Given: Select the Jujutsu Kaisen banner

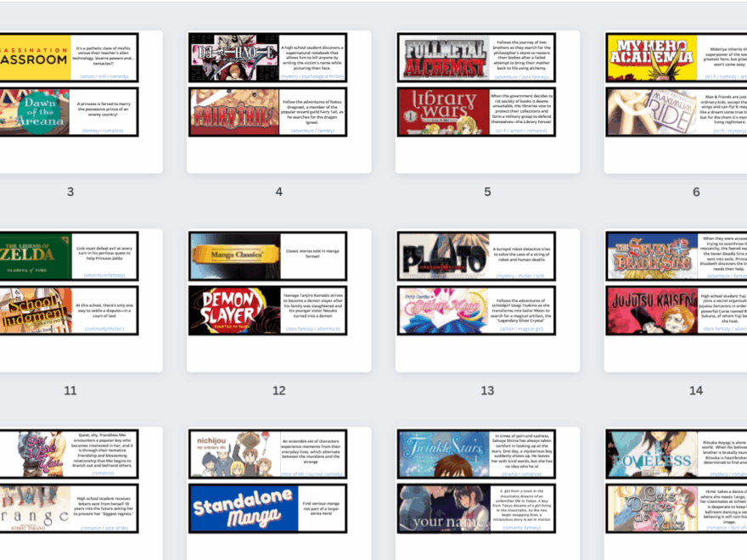Looking at the screenshot, I should [x=652, y=311].
